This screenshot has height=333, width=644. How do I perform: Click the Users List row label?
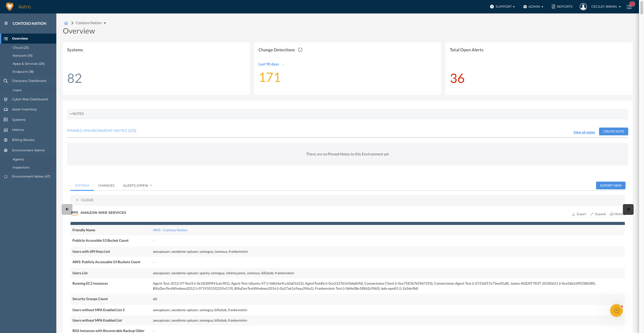[x=80, y=273]
